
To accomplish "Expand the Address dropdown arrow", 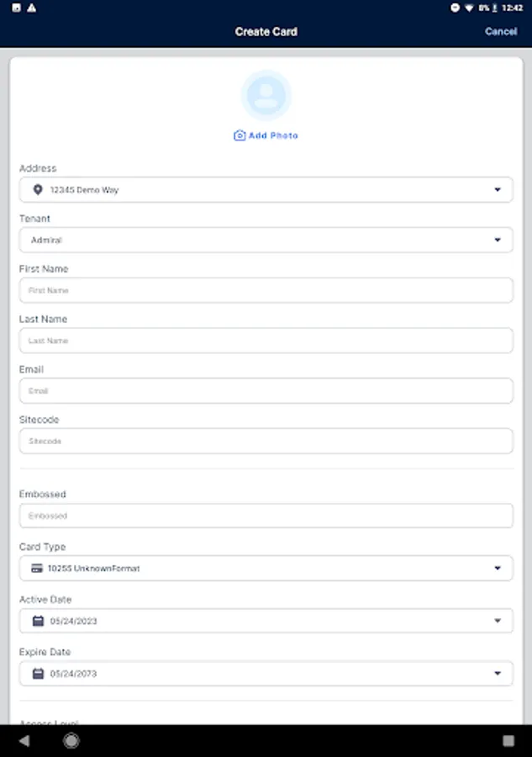I will tap(498, 190).
